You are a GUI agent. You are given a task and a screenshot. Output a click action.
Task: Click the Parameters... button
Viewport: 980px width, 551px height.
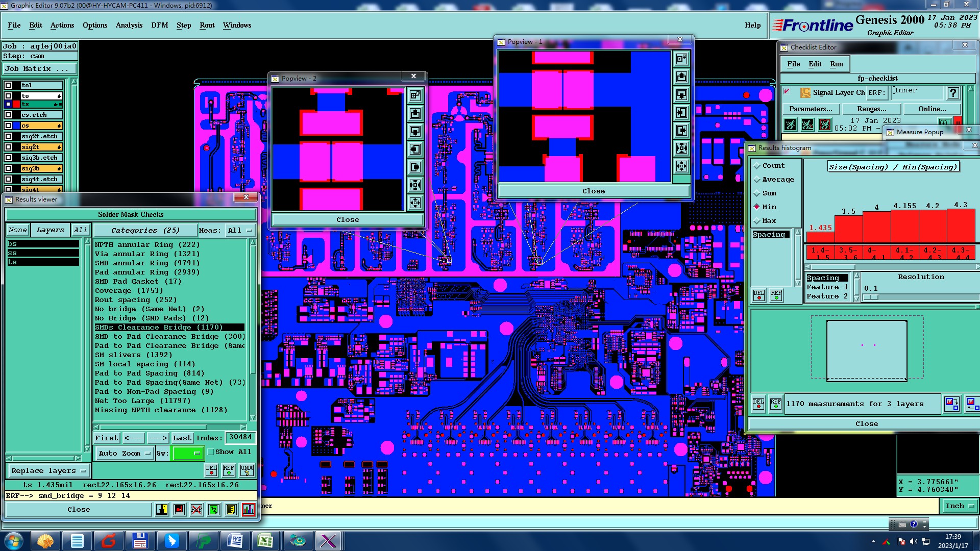pos(810,109)
